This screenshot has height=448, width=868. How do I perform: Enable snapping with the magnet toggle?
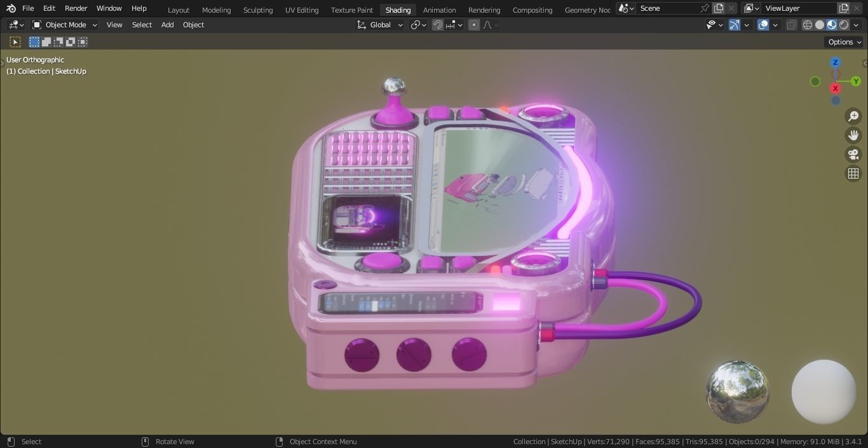pos(438,25)
